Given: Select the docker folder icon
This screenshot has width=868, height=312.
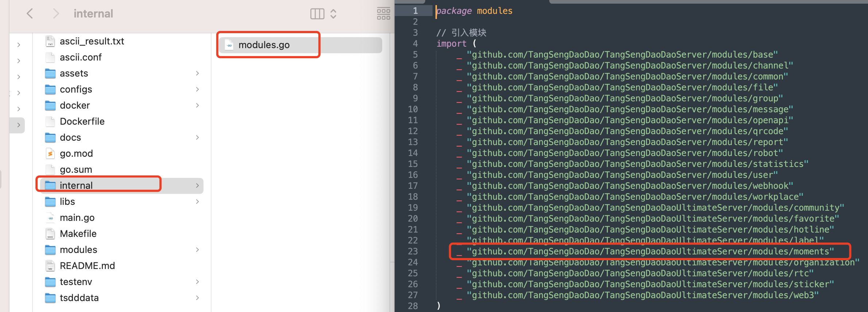Looking at the screenshot, I should click(50, 105).
